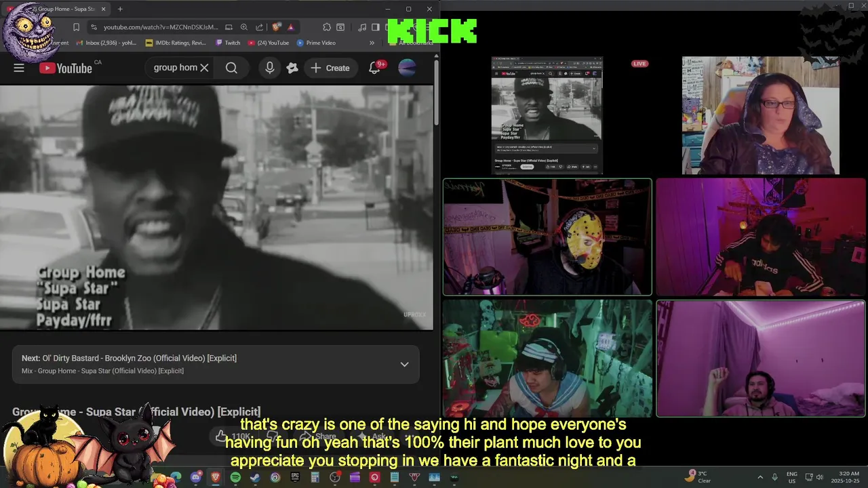Viewport: 868px width, 488px height.
Task: Open the Twitch bookmark
Action: click(228, 43)
